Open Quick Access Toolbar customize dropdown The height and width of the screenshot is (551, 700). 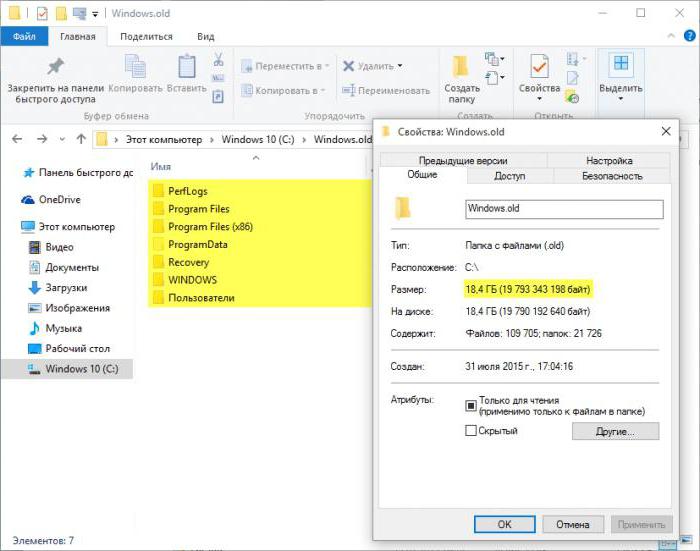point(95,14)
